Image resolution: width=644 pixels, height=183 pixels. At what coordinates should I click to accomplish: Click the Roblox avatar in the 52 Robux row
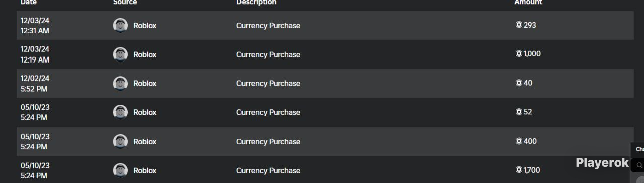point(120,112)
